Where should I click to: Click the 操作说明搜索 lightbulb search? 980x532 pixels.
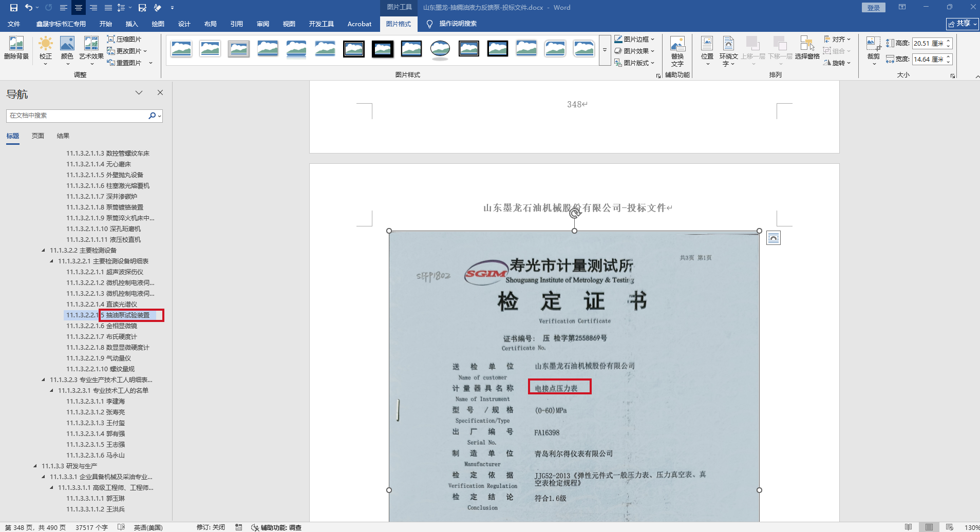(451, 24)
